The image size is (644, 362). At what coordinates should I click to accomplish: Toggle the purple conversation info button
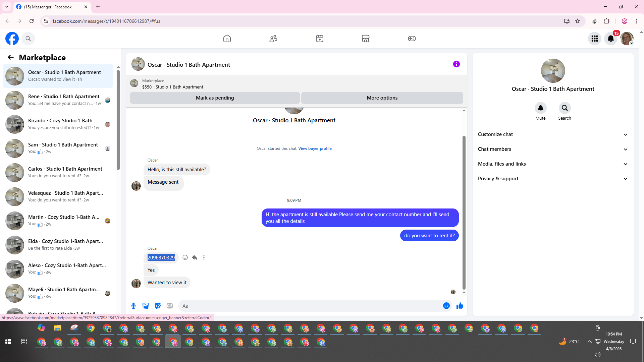pyautogui.click(x=456, y=64)
